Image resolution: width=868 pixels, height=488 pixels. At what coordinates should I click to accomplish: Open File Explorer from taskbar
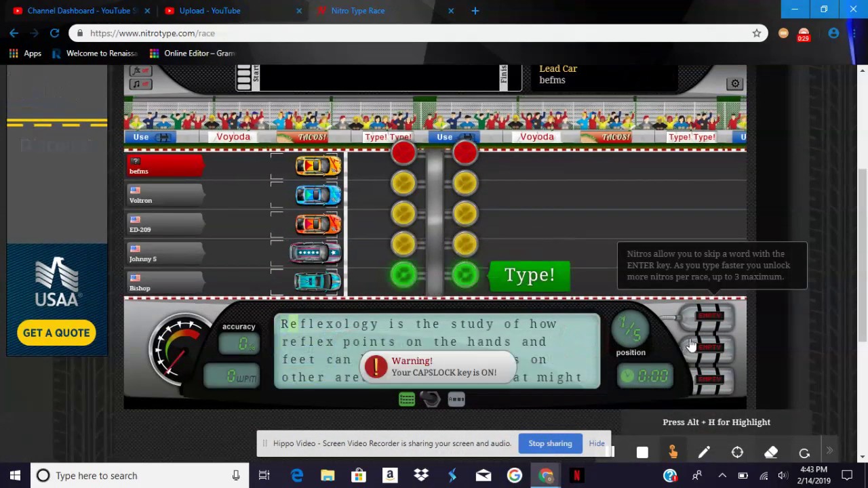[328, 476]
